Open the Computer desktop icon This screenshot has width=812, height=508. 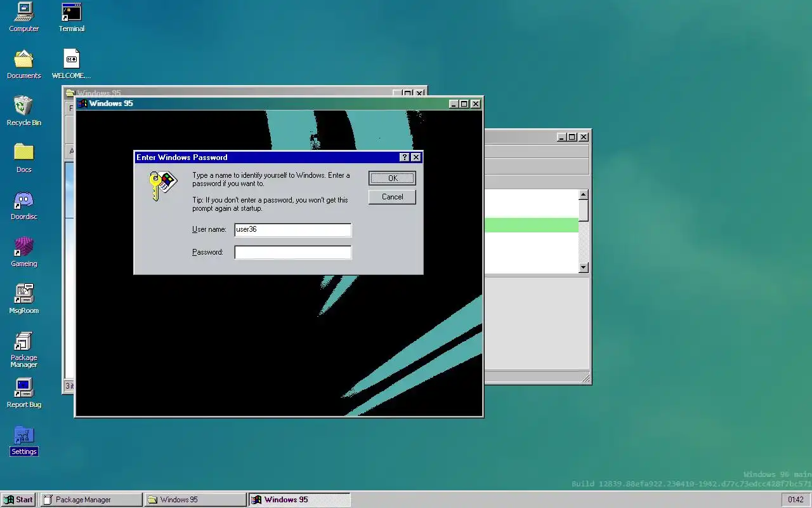point(23,17)
